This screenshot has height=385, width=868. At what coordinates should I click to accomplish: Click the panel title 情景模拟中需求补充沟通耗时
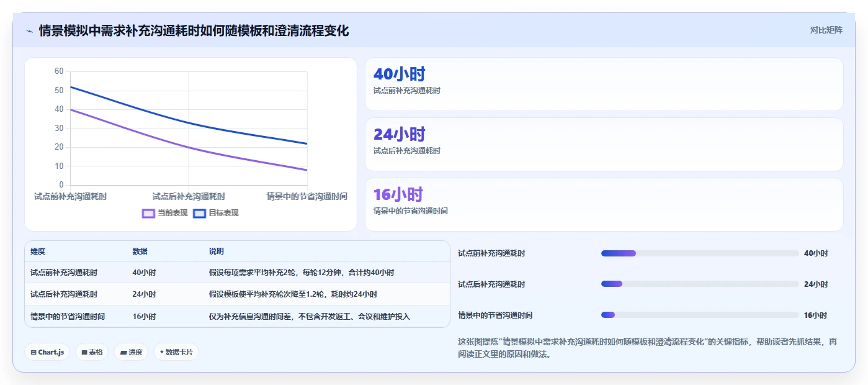(194, 30)
